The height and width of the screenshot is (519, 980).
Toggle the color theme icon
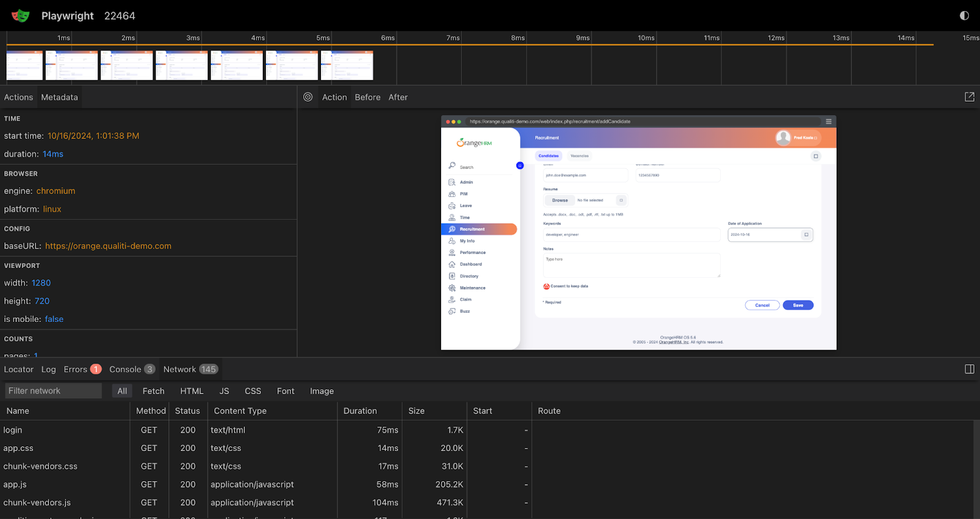[965, 15]
